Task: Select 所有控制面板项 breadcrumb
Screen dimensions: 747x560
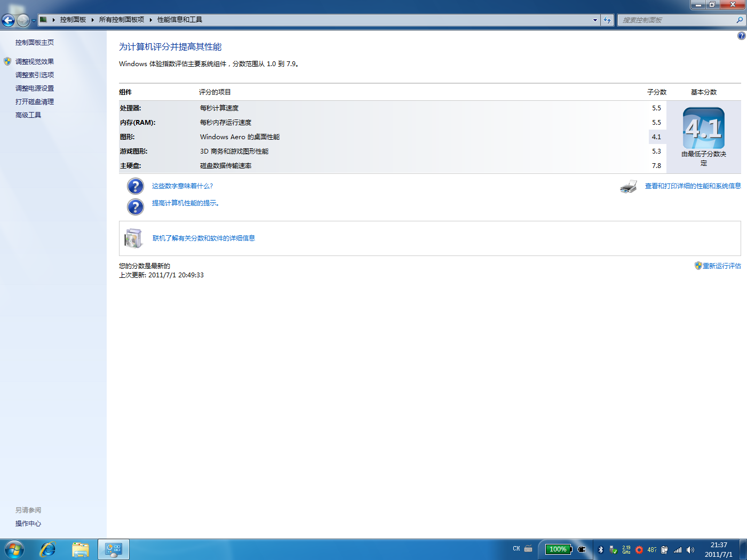Action: click(121, 20)
